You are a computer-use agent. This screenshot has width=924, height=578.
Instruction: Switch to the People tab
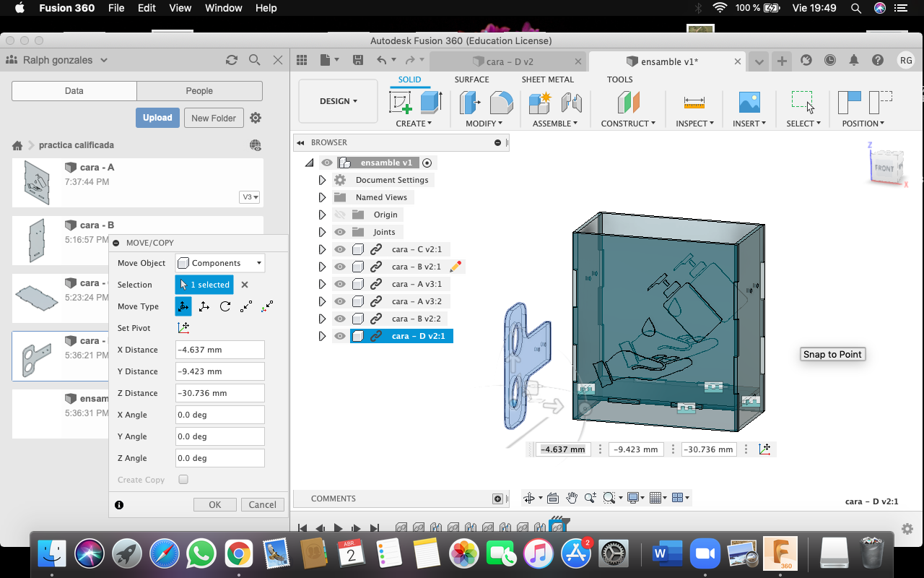pyautogui.click(x=199, y=91)
